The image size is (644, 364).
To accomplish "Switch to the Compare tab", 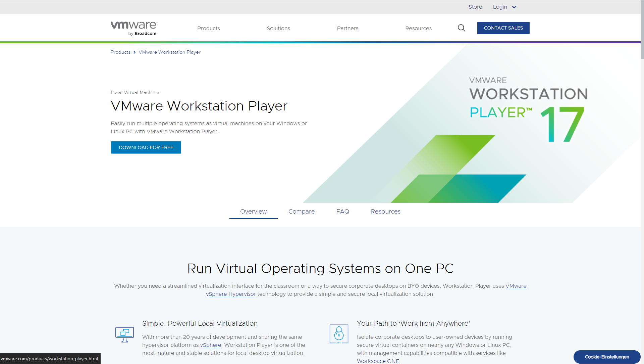I will tap(301, 212).
